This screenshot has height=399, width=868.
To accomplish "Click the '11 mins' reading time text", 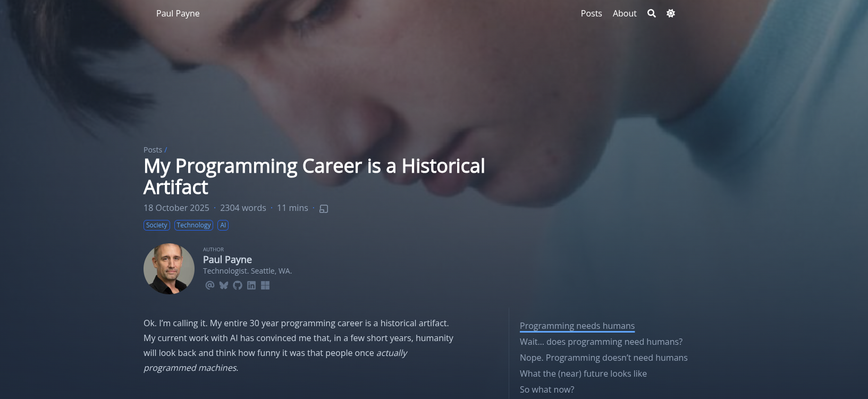I will tap(292, 208).
